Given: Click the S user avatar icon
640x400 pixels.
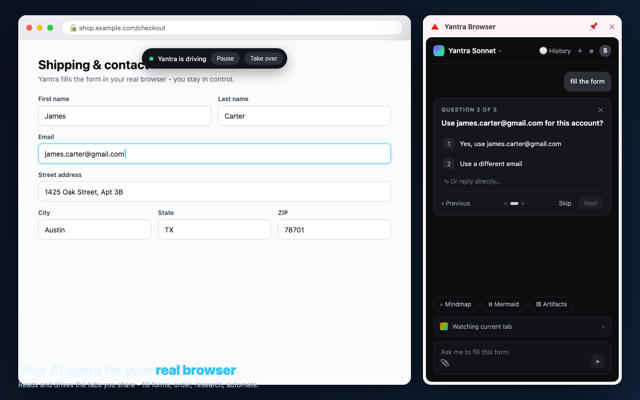Looking at the screenshot, I should 605,51.
